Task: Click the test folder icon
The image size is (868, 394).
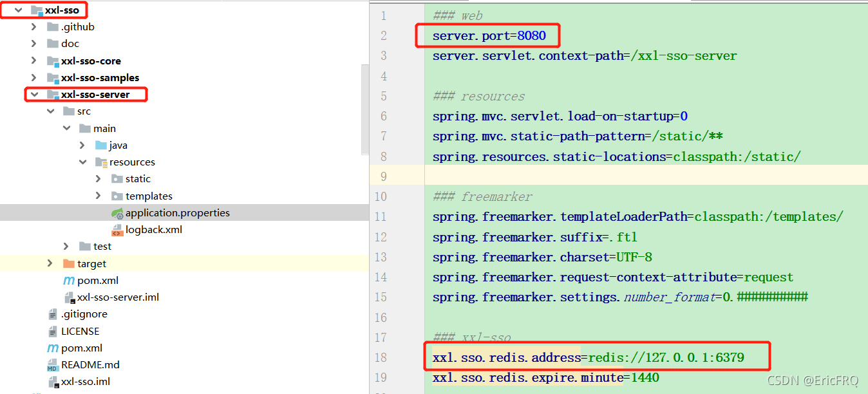Action: (85, 247)
